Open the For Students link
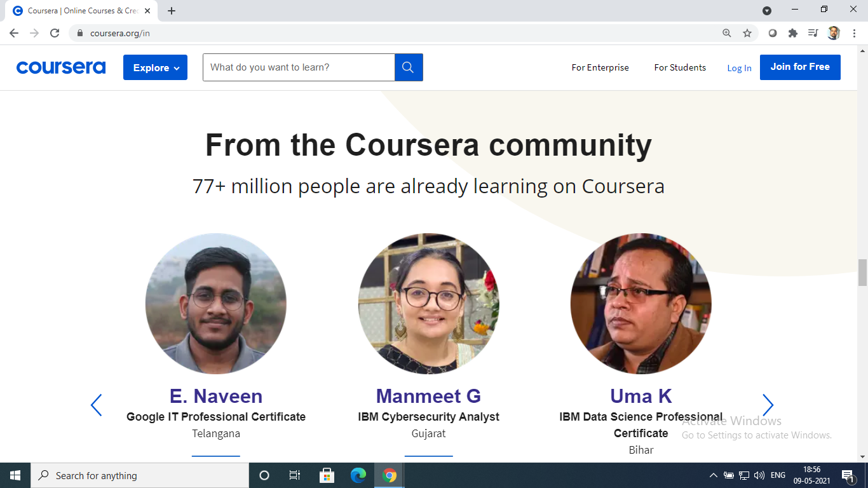 680,67
